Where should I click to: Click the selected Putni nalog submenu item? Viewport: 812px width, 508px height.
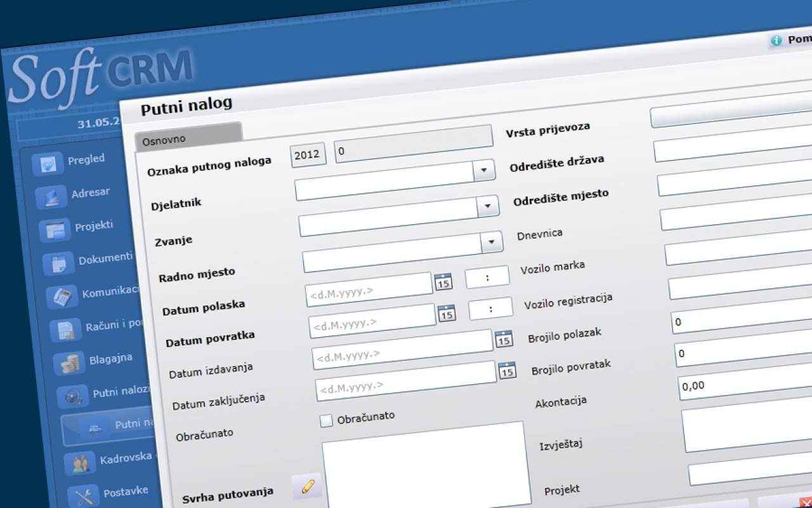[x=108, y=425]
